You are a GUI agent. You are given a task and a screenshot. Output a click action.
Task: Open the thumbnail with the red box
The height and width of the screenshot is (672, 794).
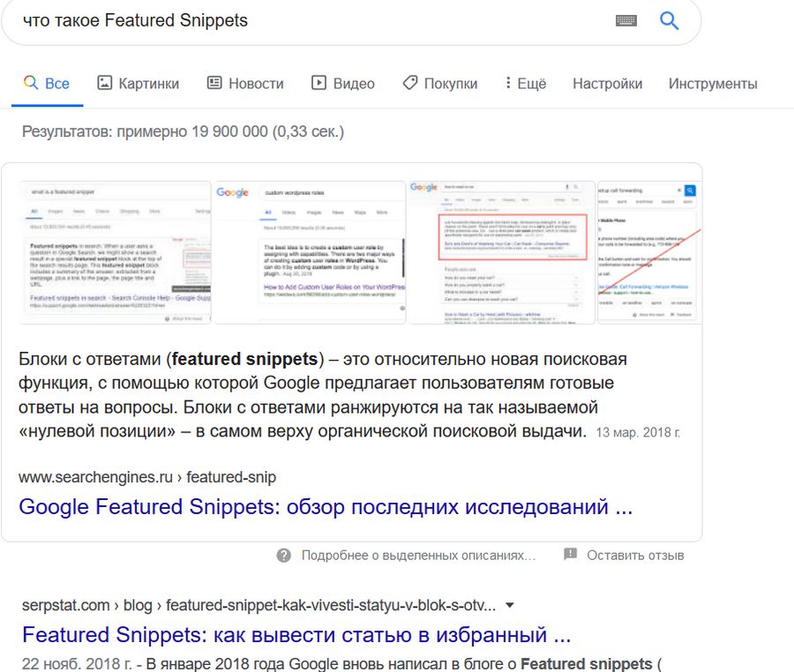coord(502,252)
